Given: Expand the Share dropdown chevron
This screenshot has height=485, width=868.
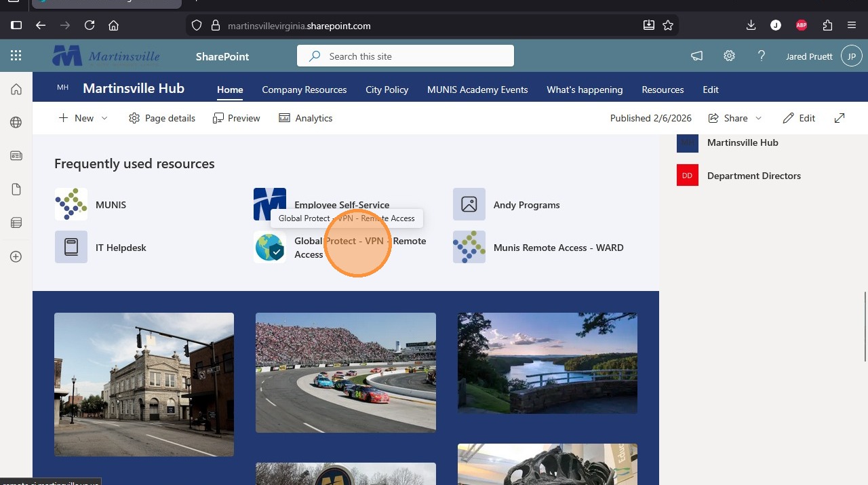Looking at the screenshot, I should tap(759, 118).
